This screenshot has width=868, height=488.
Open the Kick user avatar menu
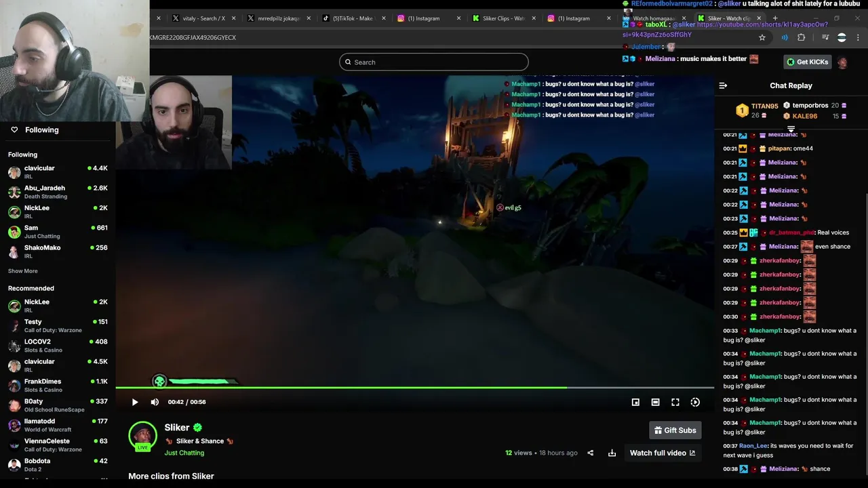(x=842, y=62)
